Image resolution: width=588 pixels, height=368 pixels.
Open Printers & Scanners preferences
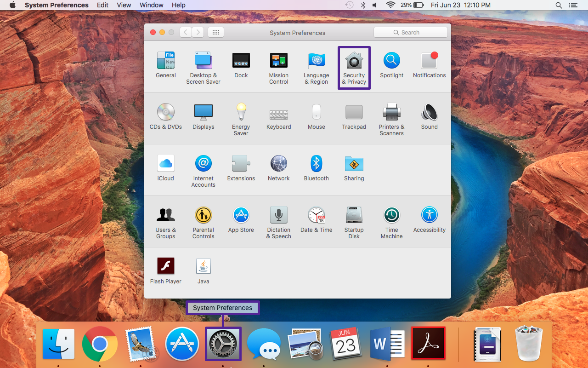tap(392, 120)
